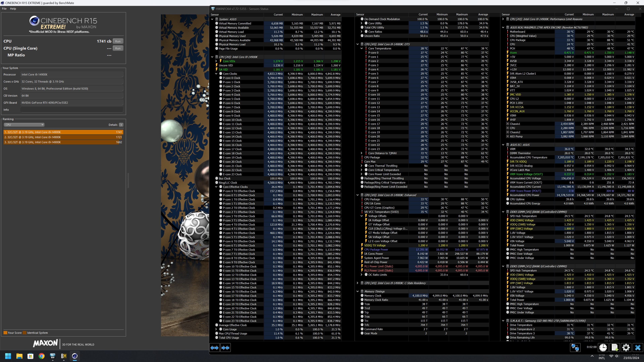Switch to BenchMate (BM) taskbar icon
This screenshot has height=362, width=644.
click(64, 356)
